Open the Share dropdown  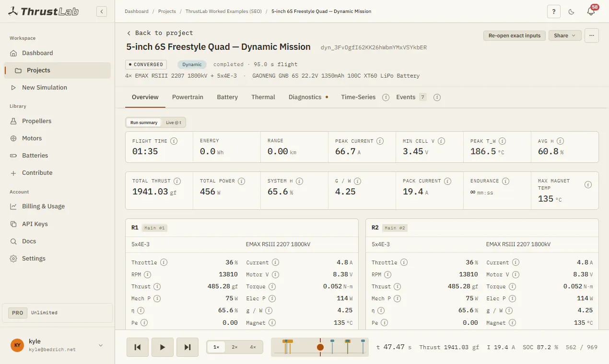click(565, 35)
